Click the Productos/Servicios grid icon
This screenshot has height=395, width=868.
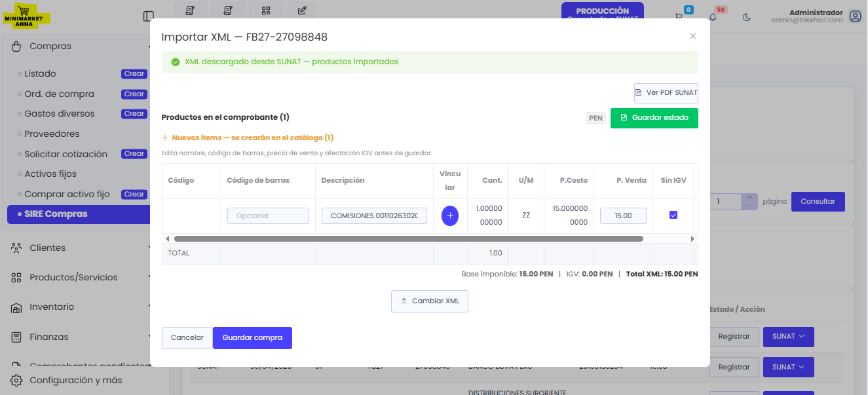coord(16,277)
